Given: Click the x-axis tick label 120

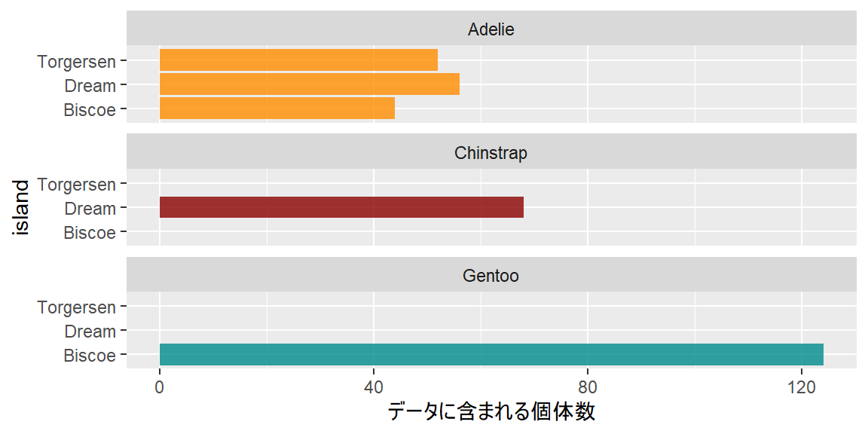Looking at the screenshot, I should tap(802, 388).
